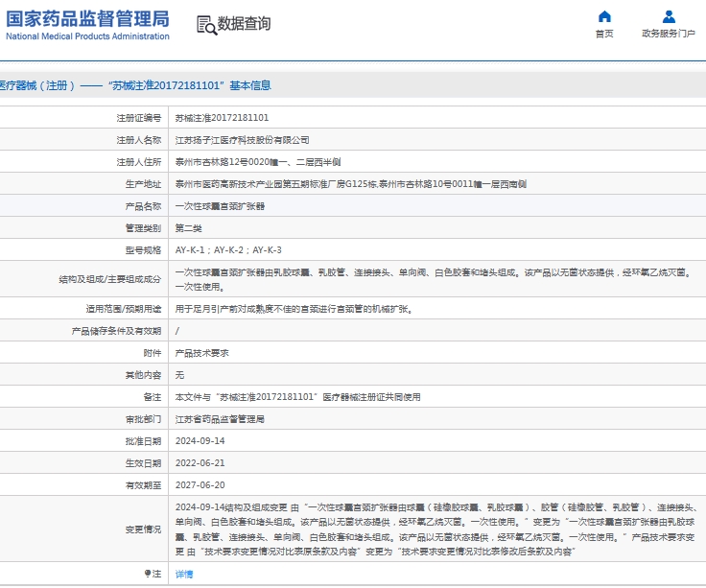Click the 审批部门 row label
This screenshot has width=706, height=588.
point(143,419)
